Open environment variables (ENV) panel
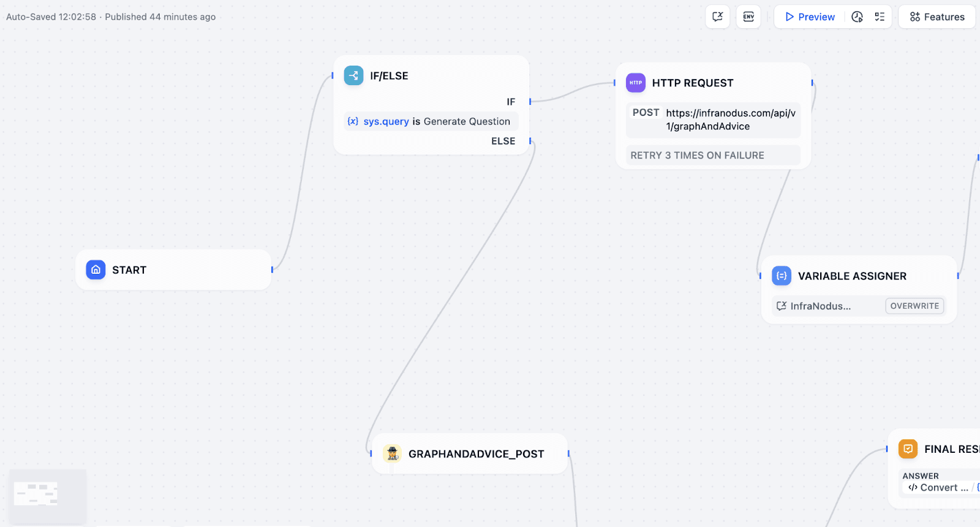 coord(748,17)
